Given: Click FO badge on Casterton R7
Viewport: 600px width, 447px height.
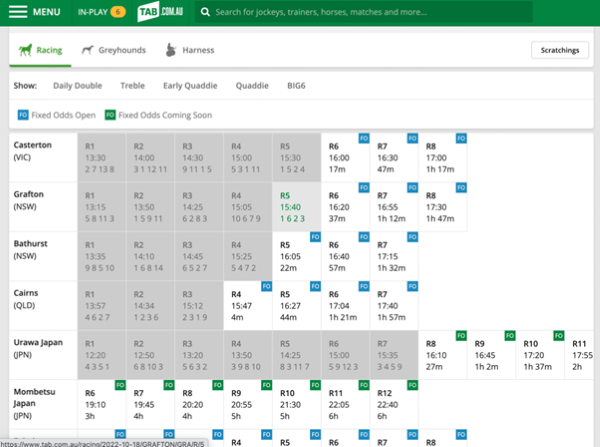Looking at the screenshot, I should (x=412, y=138).
